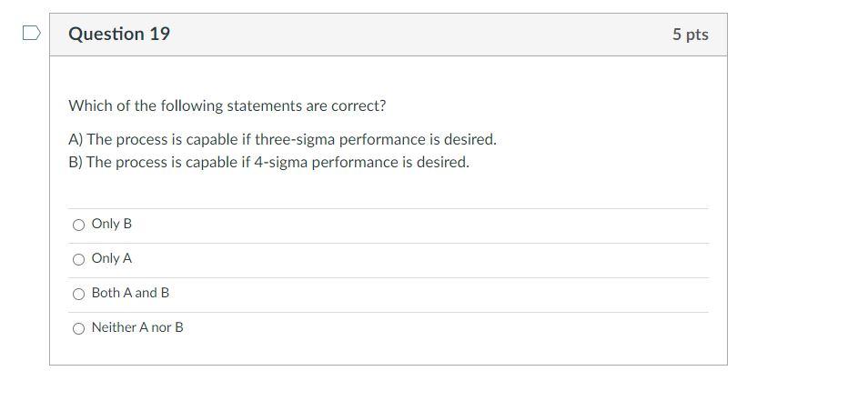Choose the "Only A" radio button

click(79, 259)
